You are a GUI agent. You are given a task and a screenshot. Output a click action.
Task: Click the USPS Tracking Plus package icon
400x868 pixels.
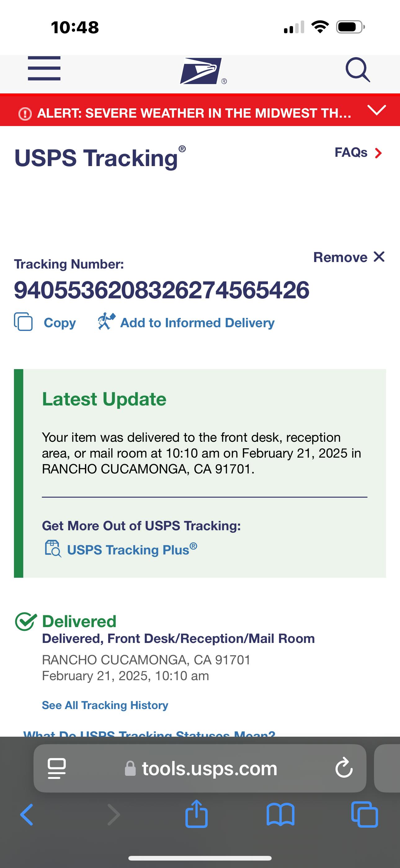click(53, 549)
